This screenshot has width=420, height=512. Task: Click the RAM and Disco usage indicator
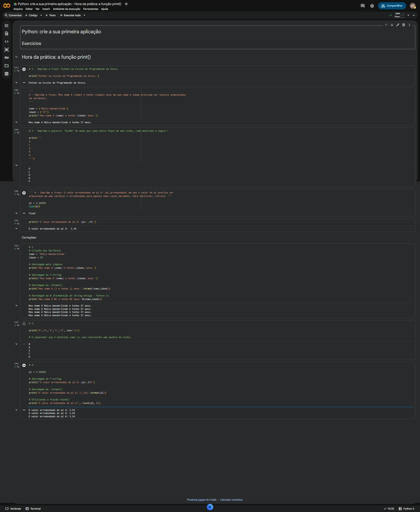pyautogui.click(x=399, y=15)
